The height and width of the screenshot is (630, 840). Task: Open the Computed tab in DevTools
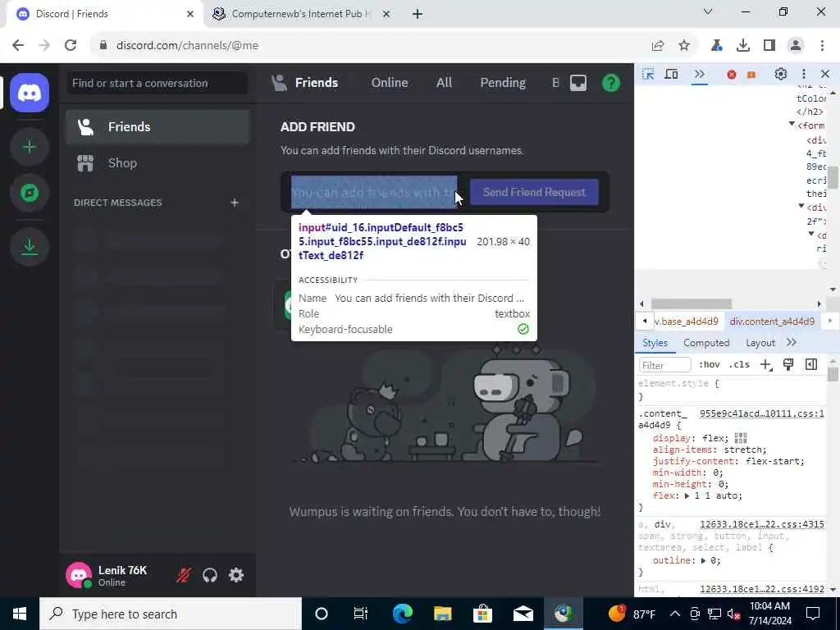[706, 343]
